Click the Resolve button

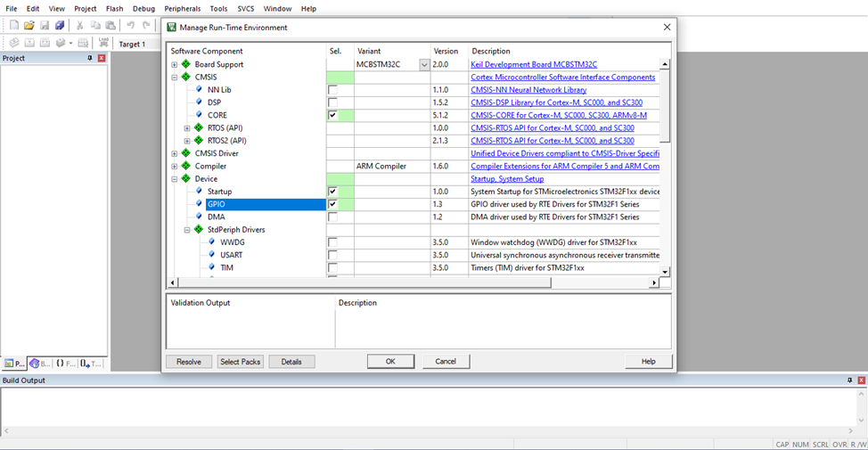point(189,362)
